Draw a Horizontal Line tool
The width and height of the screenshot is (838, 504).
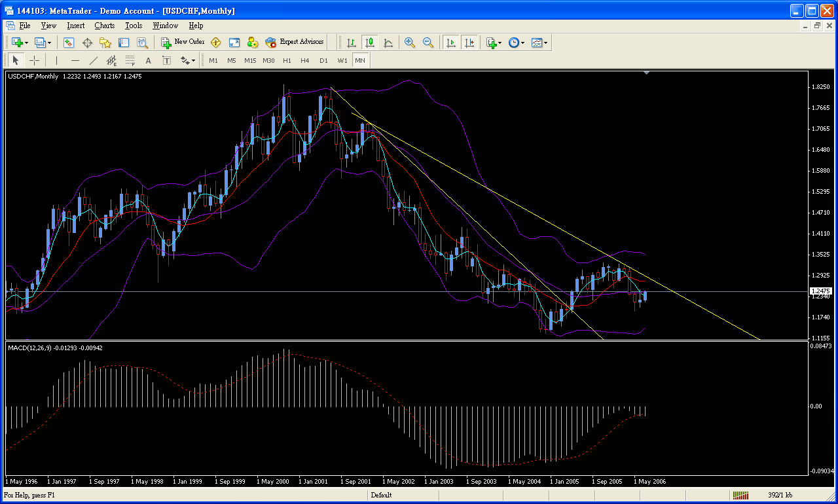coord(75,60)
